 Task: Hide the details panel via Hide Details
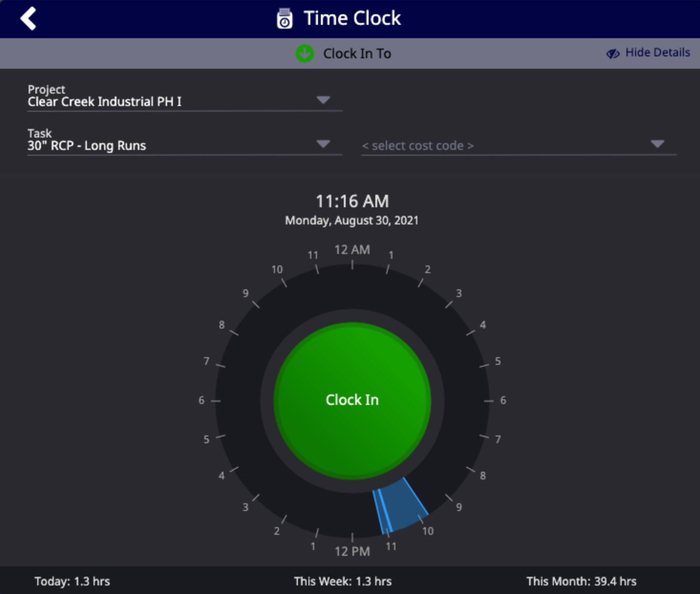click(x=657, y=53)
